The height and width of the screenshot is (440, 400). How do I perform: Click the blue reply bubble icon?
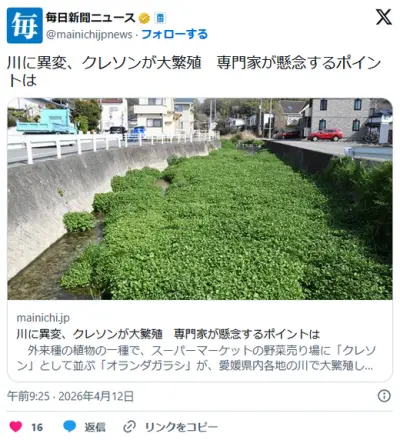pos(69,427)
